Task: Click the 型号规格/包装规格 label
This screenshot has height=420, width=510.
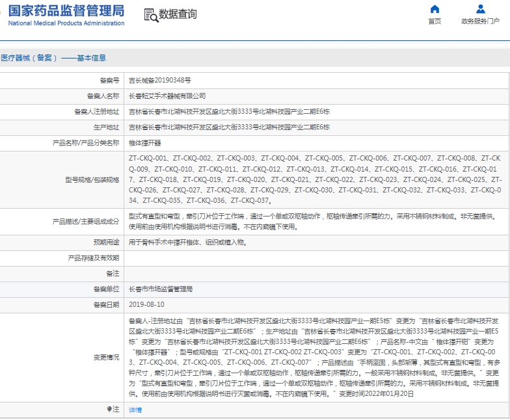Action: coord(92,179)
